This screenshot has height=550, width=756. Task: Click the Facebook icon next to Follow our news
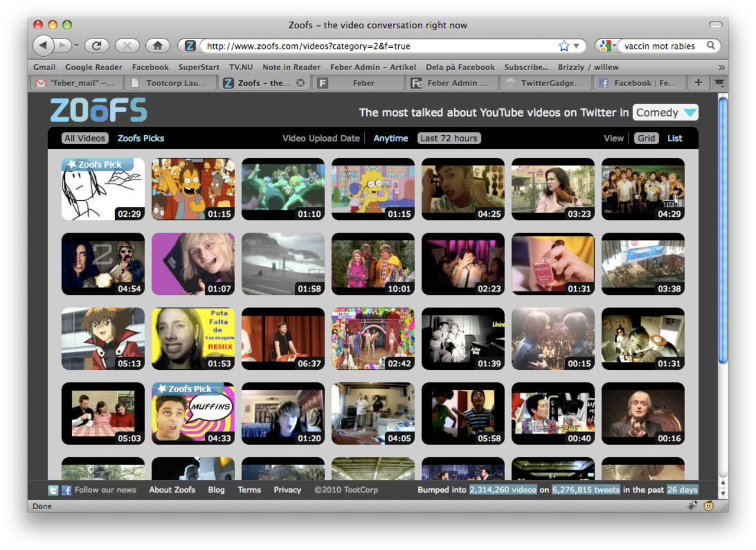coord(67,490)
